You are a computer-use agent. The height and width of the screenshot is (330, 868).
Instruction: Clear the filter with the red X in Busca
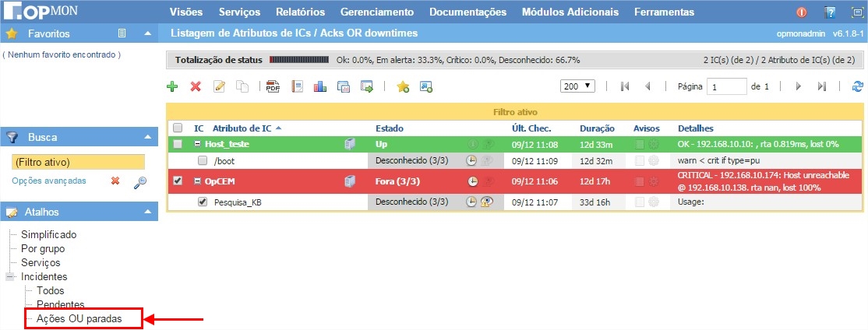(115, 181)
